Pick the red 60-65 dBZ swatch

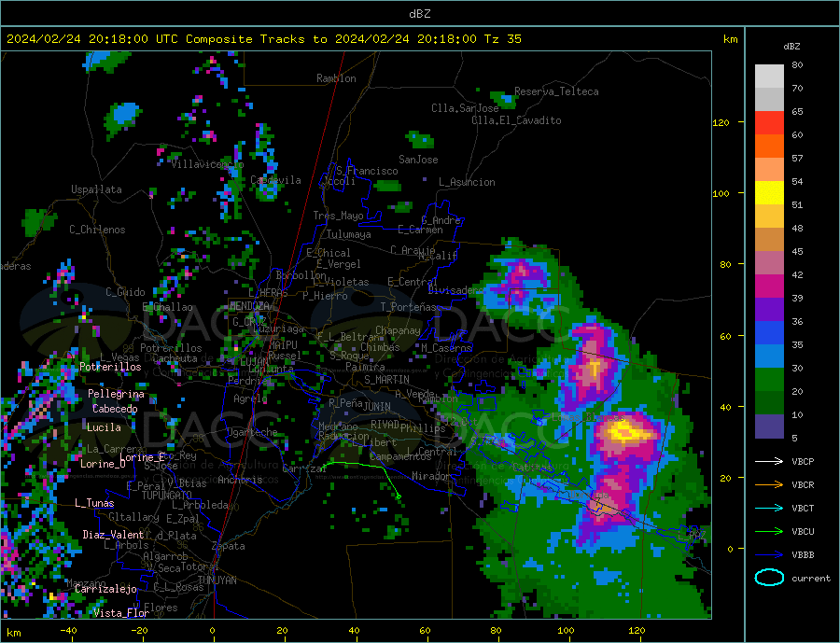coord(769,122)
